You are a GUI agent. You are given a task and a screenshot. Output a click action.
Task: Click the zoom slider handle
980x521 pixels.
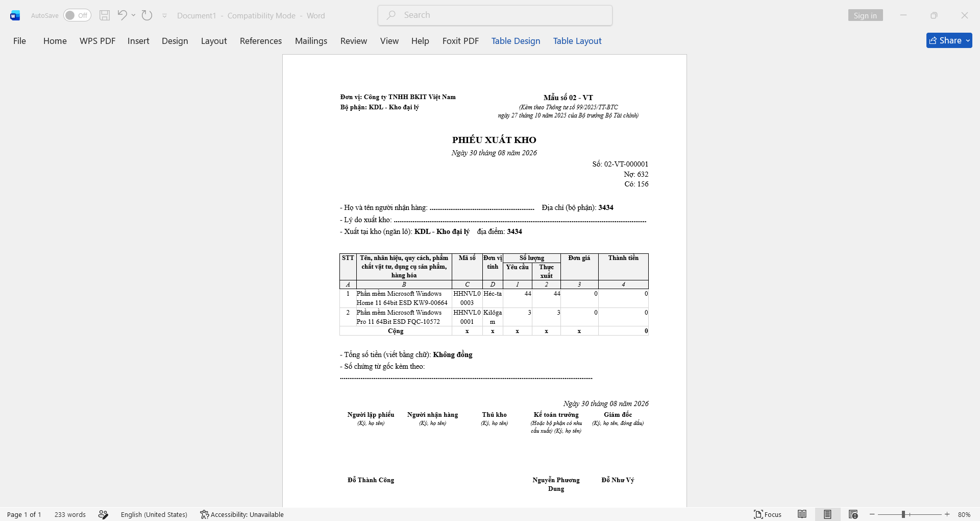coord(903,514)
